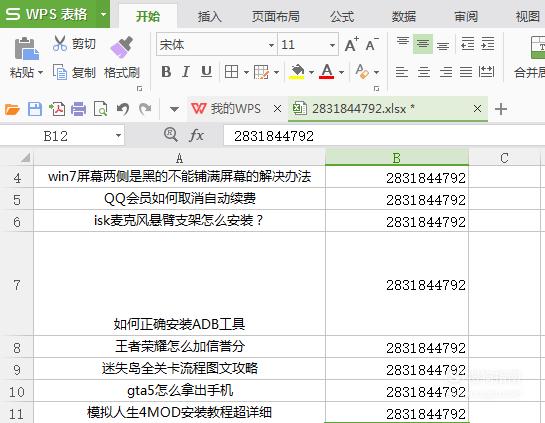Image resolution: width=545 pixels, height=423 pixels.
Task: Align text left
Action: [402, 72]
